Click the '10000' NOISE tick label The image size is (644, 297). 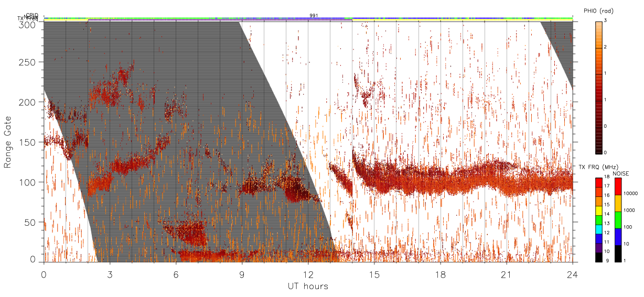[x=631, y=193]
